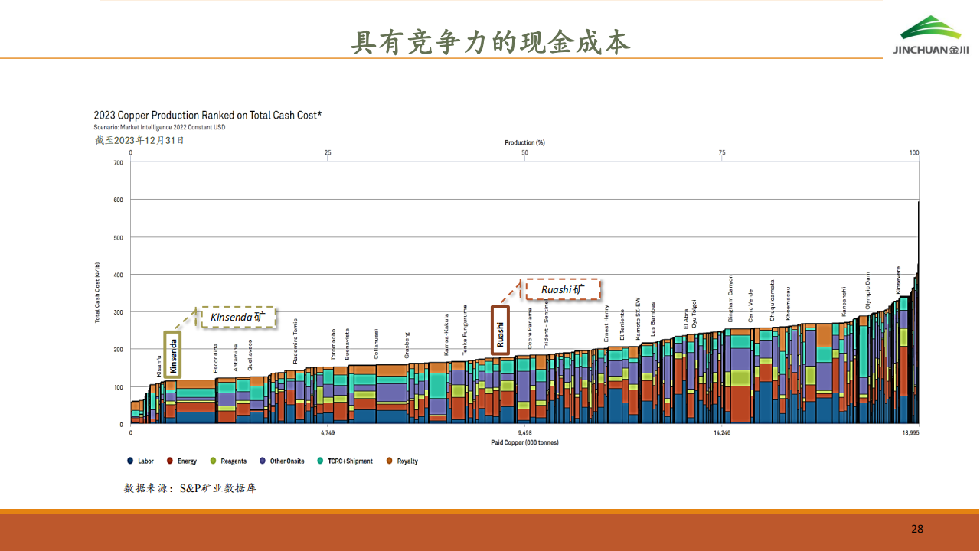Click the Collahuasi mine label
The height and width of the screenshot is (551, 980).
pyautogui.click(x=376, y=344)
